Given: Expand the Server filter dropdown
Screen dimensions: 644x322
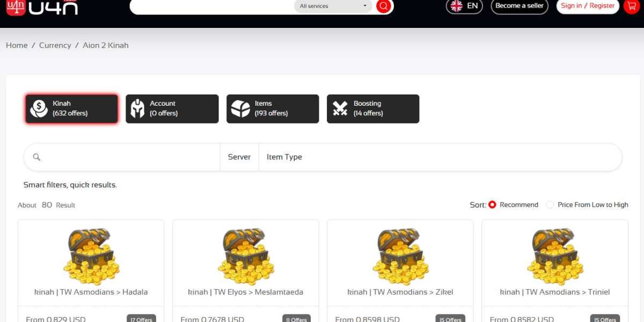Looking at the screenshot, I should coord(239,157).
